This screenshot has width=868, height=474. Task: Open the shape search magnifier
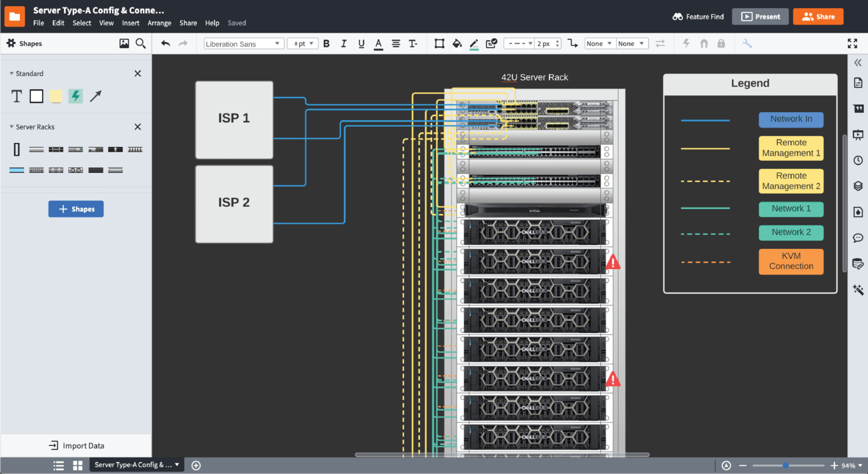pyautogui.click(x=141, y=43)
